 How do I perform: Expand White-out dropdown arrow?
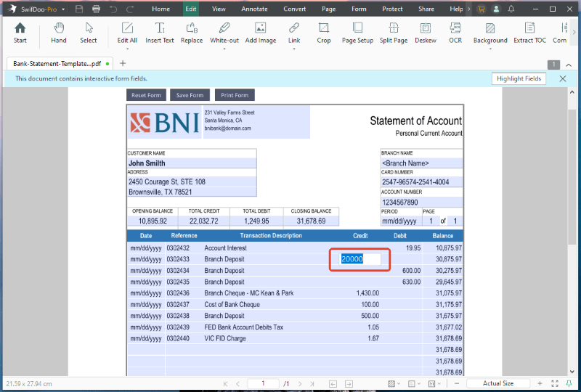point(224,49)
